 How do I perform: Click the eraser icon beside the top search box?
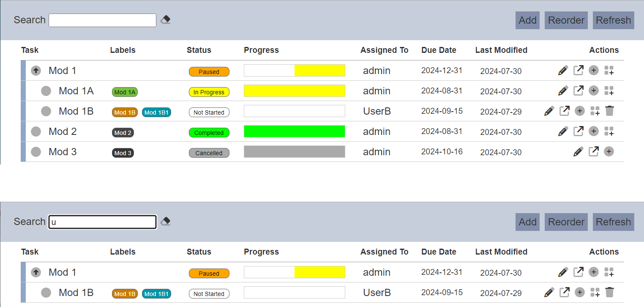(x=166, y=20)
